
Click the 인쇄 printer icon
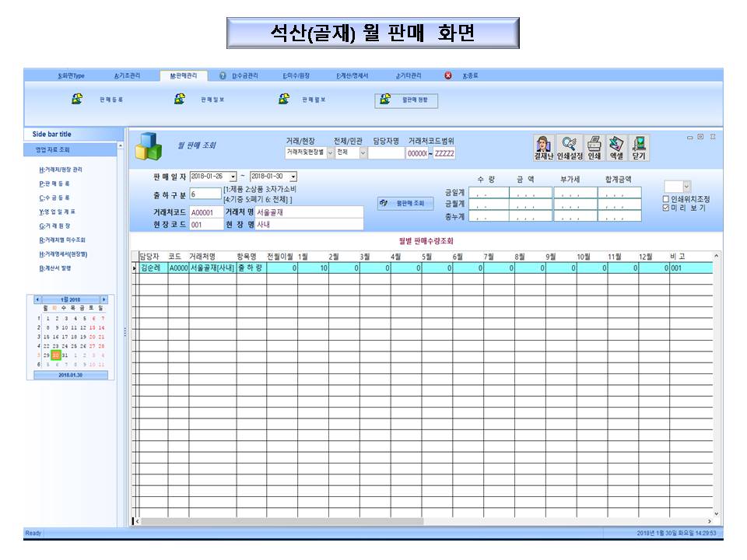594,147
